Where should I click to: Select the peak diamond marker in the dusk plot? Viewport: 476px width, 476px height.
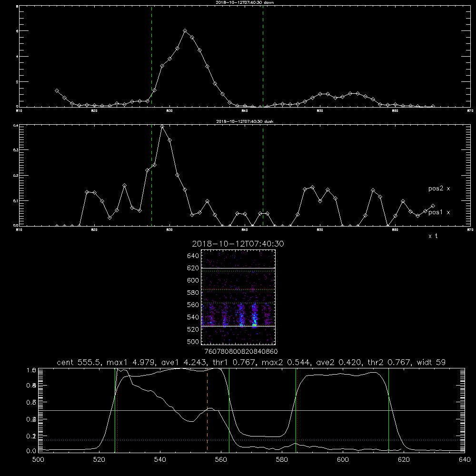coord(162,127)
